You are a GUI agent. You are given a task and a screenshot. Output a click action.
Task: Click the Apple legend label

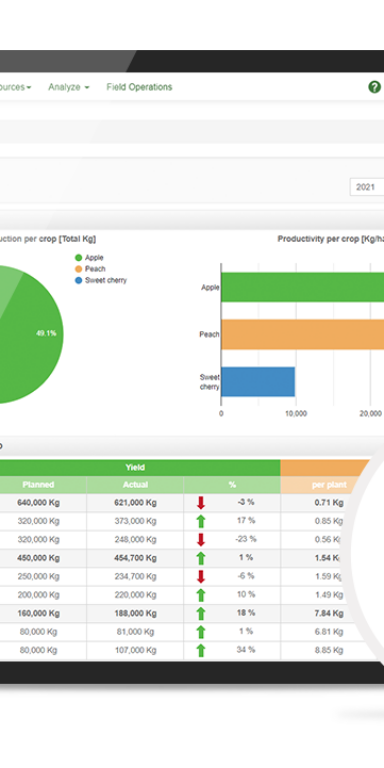(x=94, y=258)
